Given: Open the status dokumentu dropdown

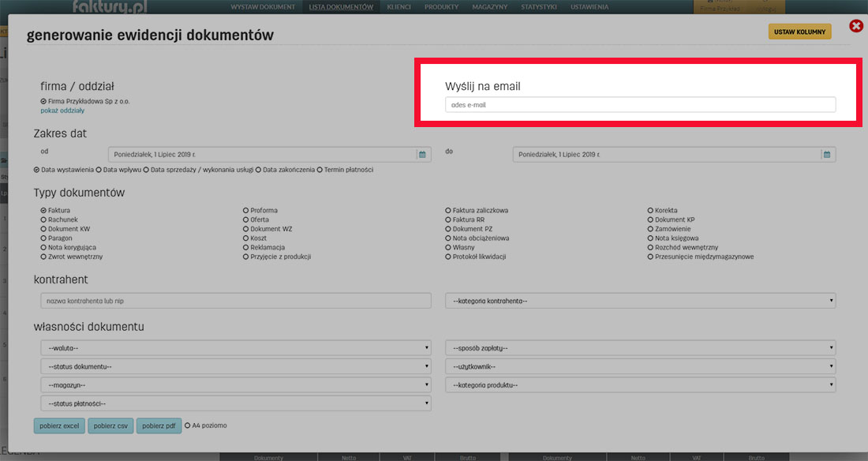Looking at the screenshot, I should tap(235, 366).
